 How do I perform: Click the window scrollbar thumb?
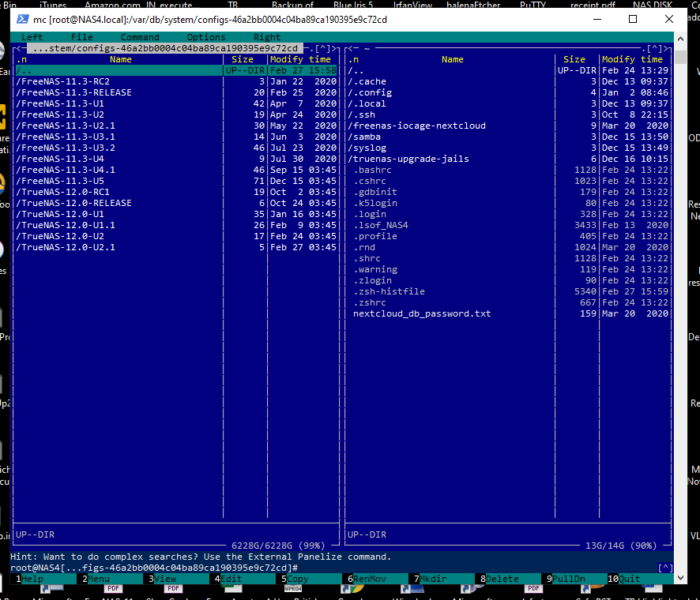coord(680,58)
